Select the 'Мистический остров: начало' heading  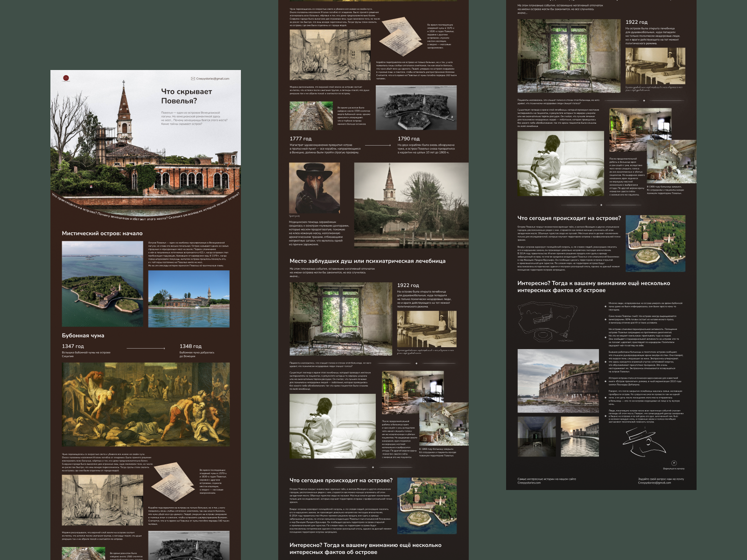(x=102, y=233)
